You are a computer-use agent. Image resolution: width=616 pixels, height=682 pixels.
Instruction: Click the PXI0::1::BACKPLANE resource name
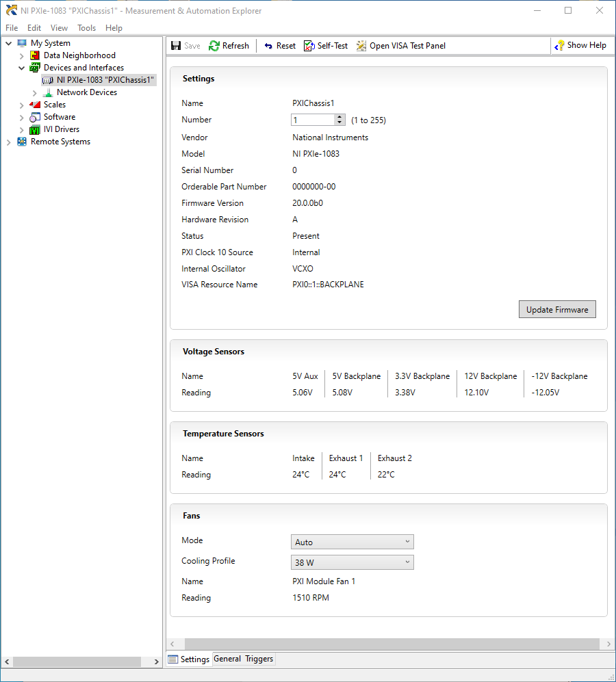point(328,285)
